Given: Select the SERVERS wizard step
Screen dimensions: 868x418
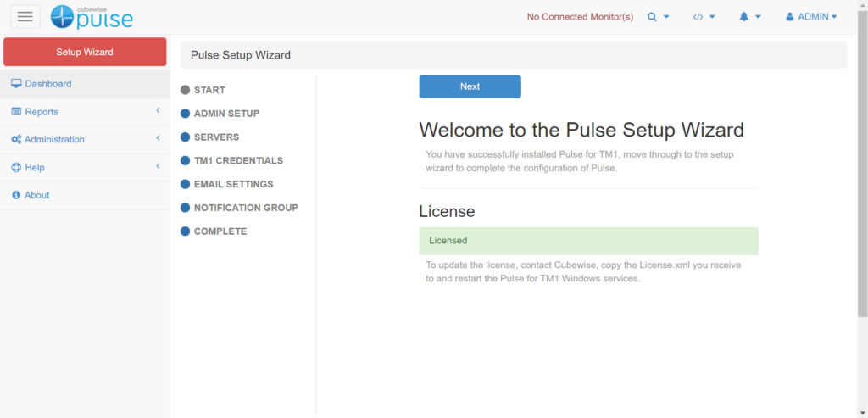Looking at the screenshot, I should click(x=216, y=137).
